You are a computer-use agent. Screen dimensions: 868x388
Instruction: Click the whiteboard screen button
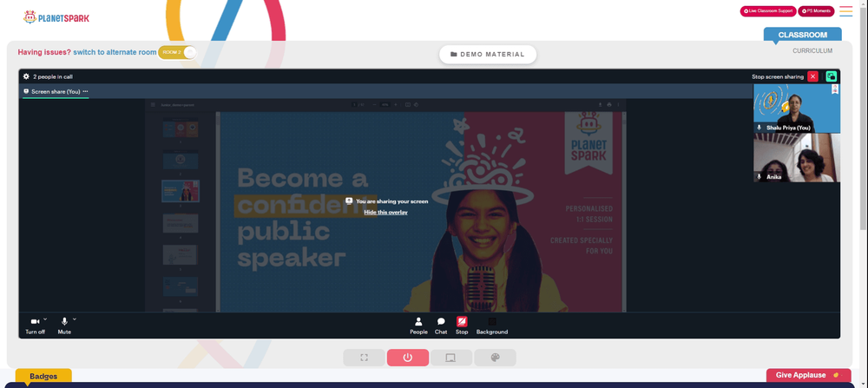tap(451, 358)
